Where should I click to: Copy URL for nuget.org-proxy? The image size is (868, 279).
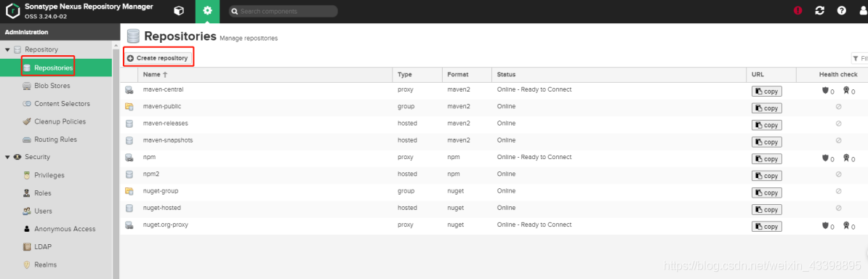767,227
